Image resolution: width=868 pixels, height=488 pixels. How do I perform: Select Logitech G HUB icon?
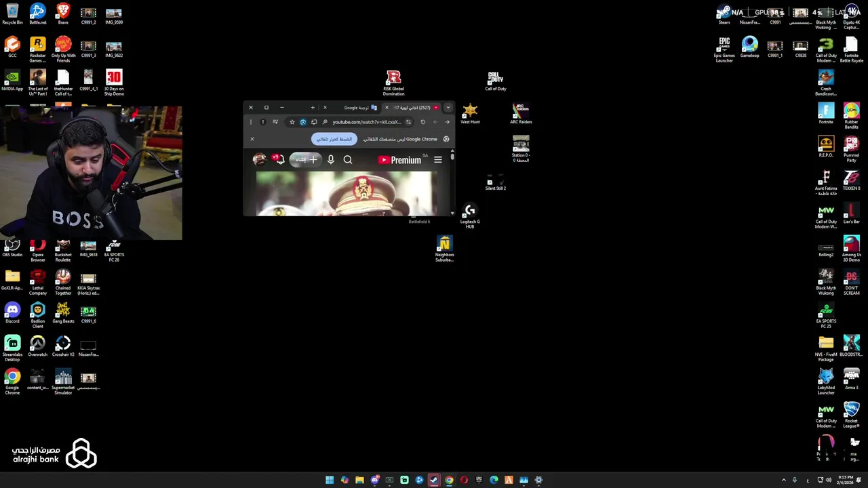click(x=470, y=216)
